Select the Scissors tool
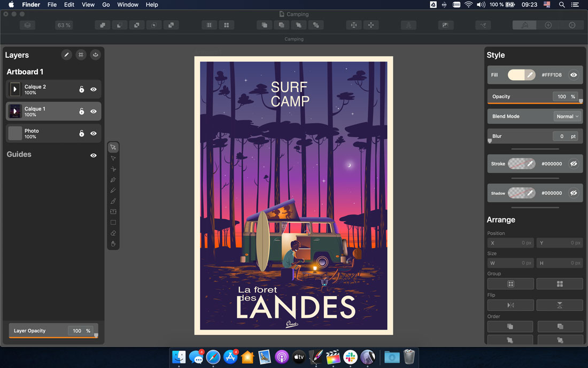The width and height of the screenshot is (588, 368). (113, 169)
